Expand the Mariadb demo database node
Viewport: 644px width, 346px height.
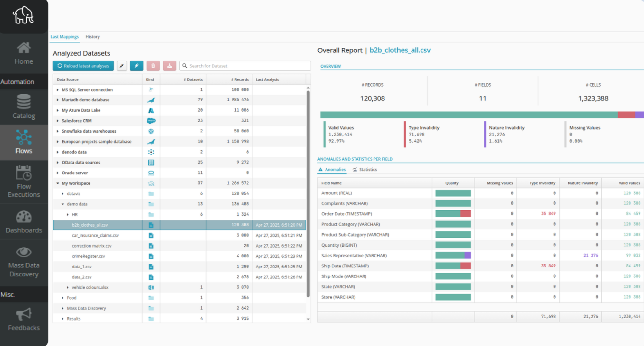pyautogui.click(x=58, y=100)
